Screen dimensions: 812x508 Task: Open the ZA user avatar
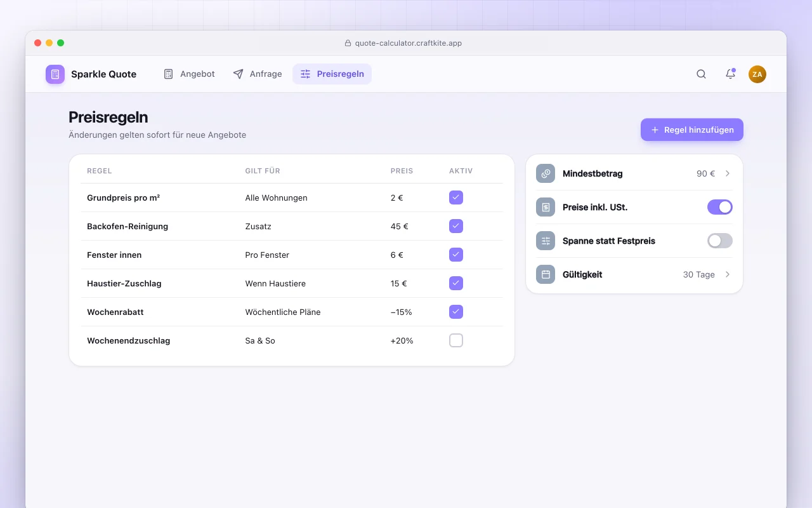point(757,74)
